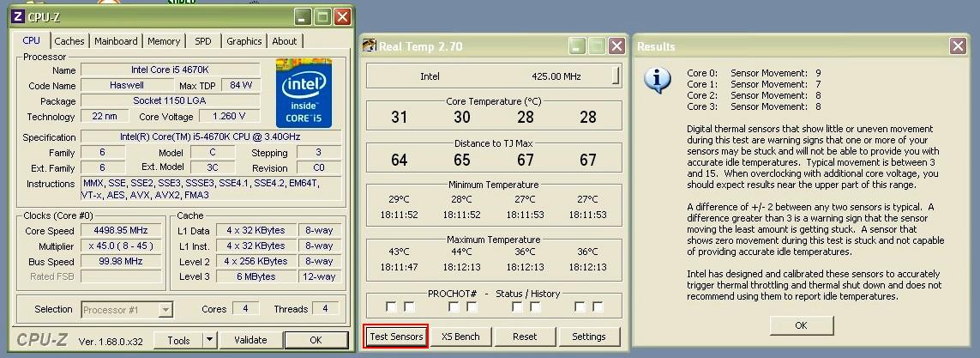Click the Core Voltage value 1.260 V
The image size is (980, 358).
pyautogui.click(x=229, y=117)
